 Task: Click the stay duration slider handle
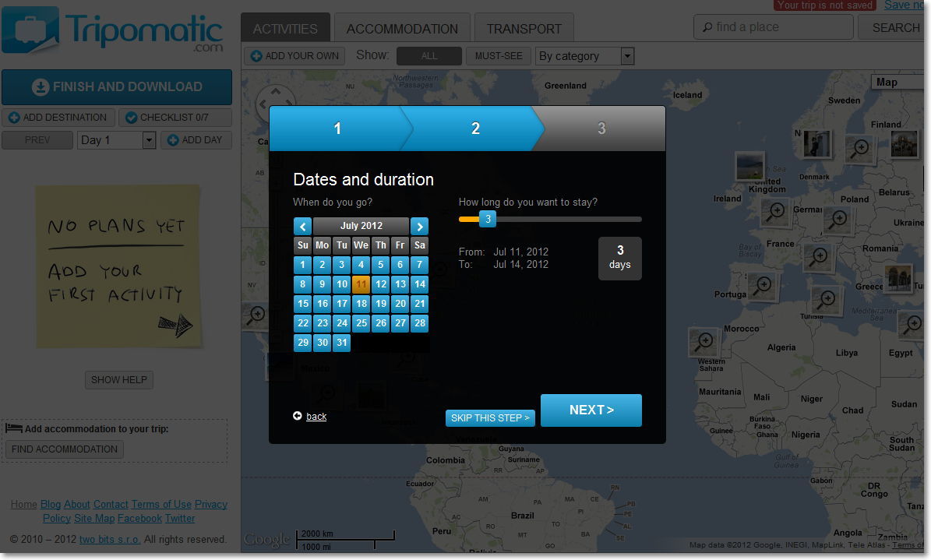488,220
